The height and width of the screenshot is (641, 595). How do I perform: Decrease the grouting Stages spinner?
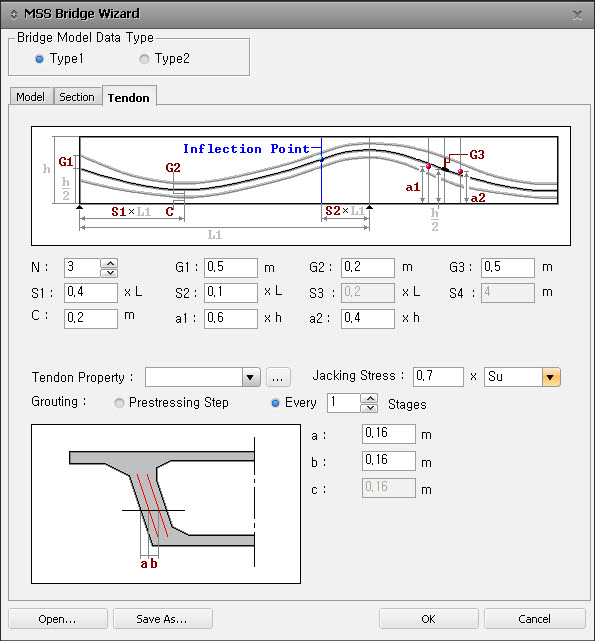point(370,408)
